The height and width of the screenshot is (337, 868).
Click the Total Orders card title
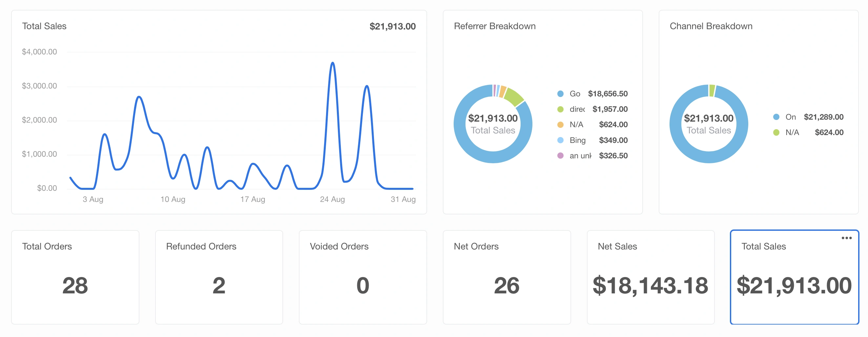pyautogui.click(x=47, y=247)
